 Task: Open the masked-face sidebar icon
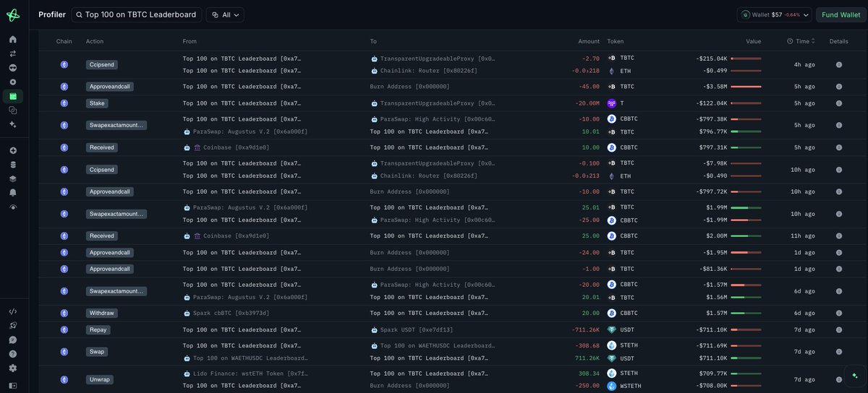[13, 67]
